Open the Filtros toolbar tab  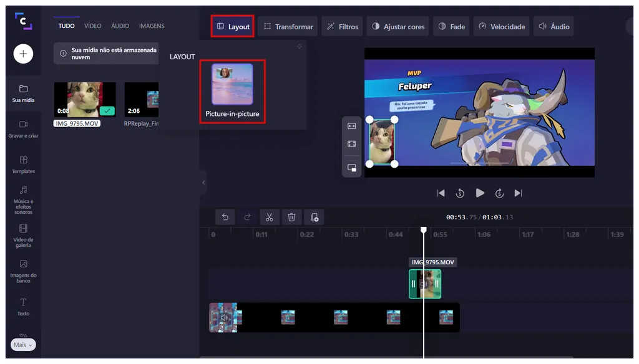pos(343,26)
